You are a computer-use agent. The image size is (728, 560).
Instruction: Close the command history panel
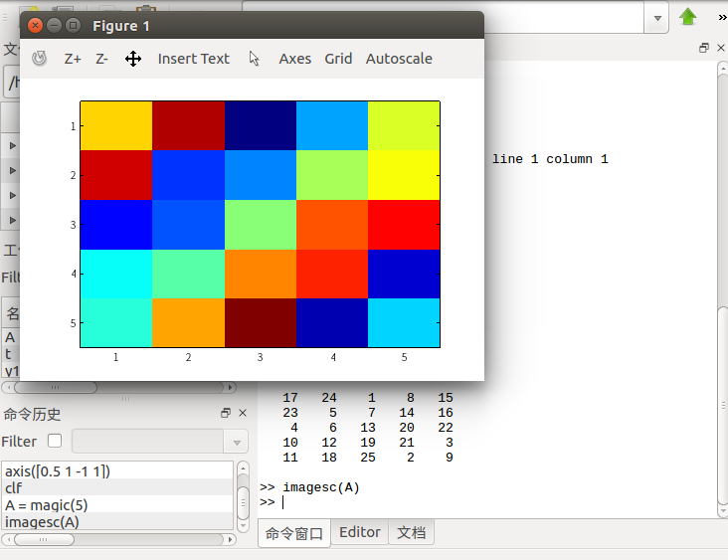[243, 413]
